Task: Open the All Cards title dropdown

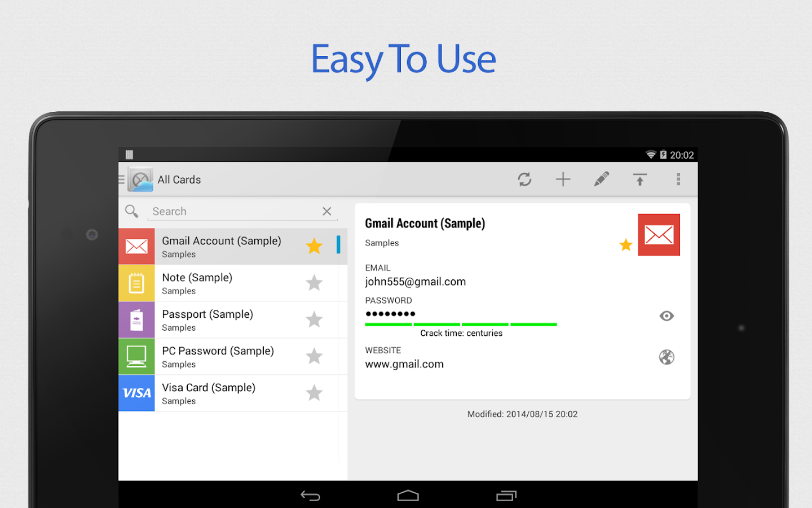Action: (x=179, y=179)
